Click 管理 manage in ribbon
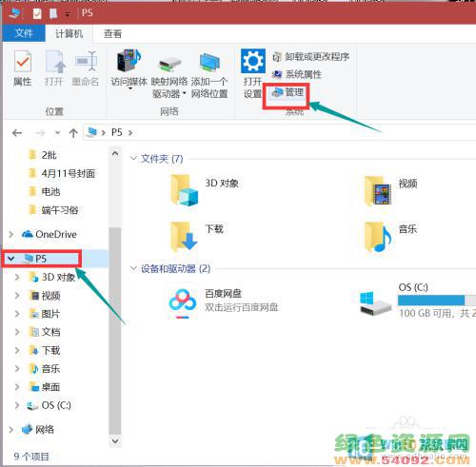The width and height of the screenshot is (476, 467). point(288,92)
